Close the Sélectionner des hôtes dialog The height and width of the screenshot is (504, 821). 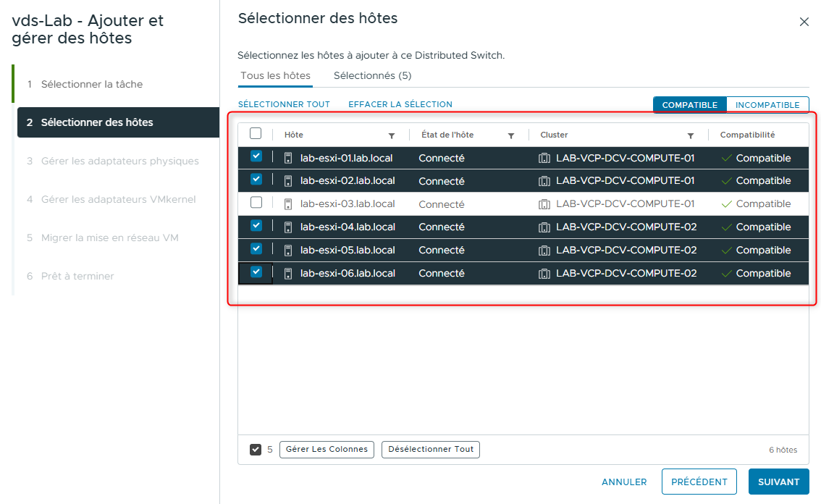(x=804, y=22)
